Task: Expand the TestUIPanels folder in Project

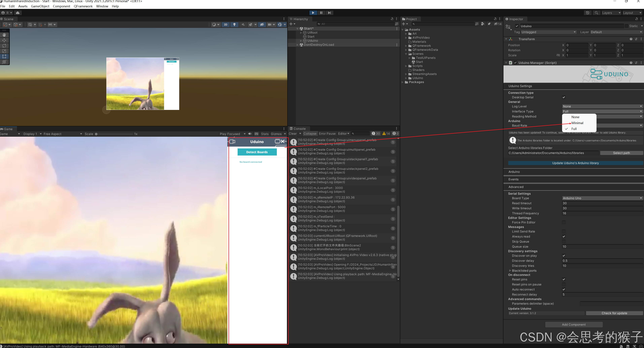Action: 410,58
